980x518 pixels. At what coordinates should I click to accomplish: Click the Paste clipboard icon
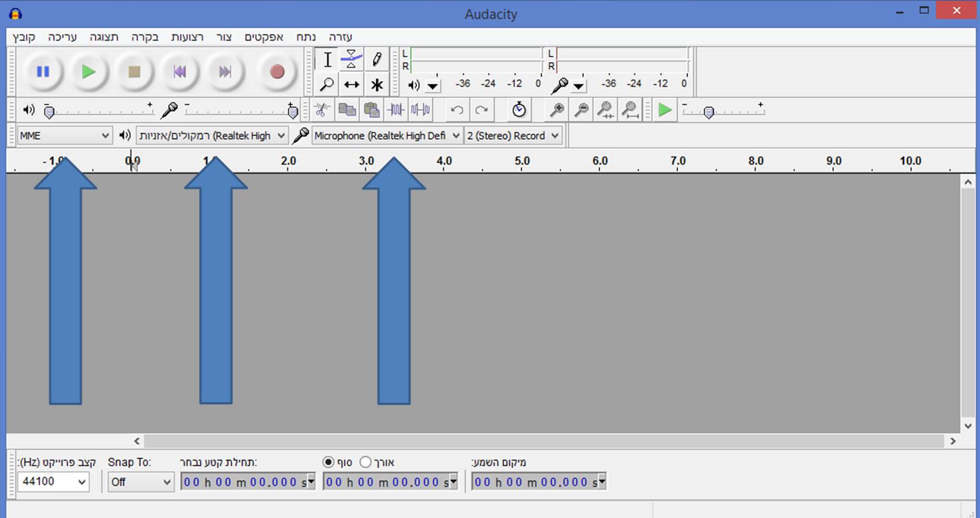point(371,110)
